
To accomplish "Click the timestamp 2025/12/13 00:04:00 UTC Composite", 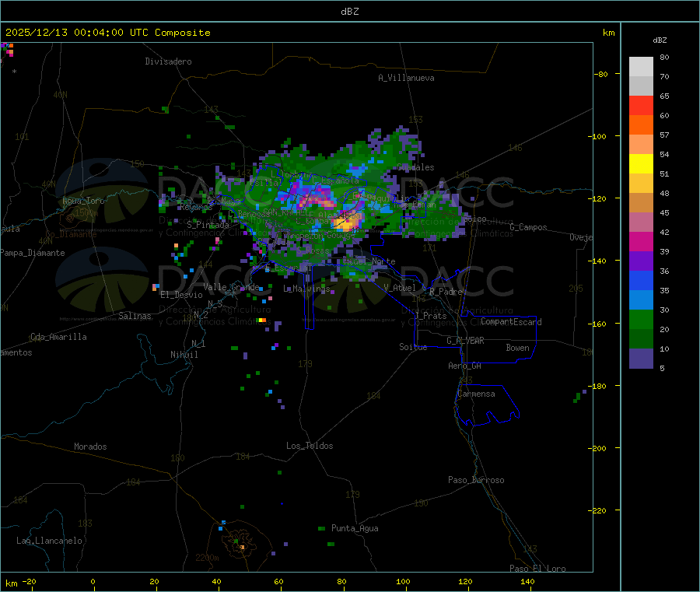I will point(107,33).
